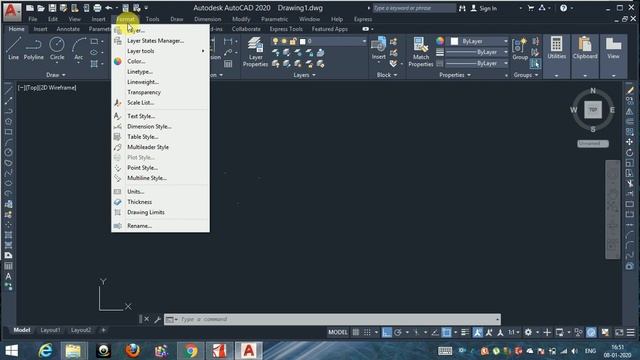Toggle ortho mode in status bar
The height and width of the screenshot is (360, 640).
coord(387,332)
